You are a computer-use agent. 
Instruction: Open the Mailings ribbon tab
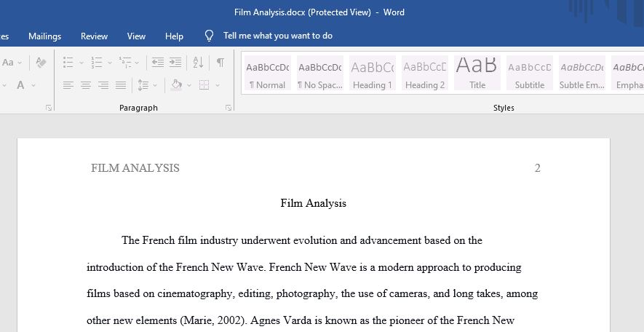(45, 36)
